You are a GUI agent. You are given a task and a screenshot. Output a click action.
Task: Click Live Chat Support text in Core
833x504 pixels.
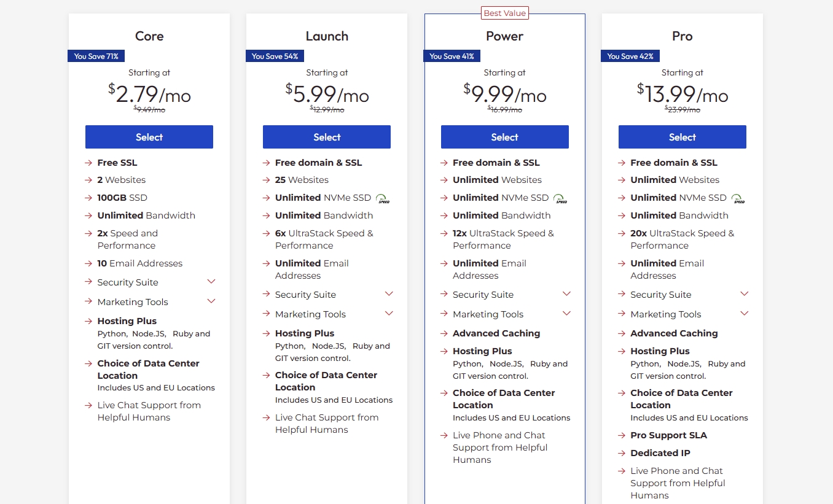[149, 411]
